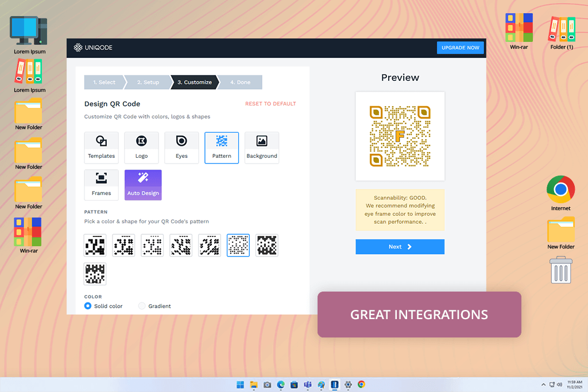
Task: Open the clock showing 11:59 AM
Action: click(x=574, y=385)
